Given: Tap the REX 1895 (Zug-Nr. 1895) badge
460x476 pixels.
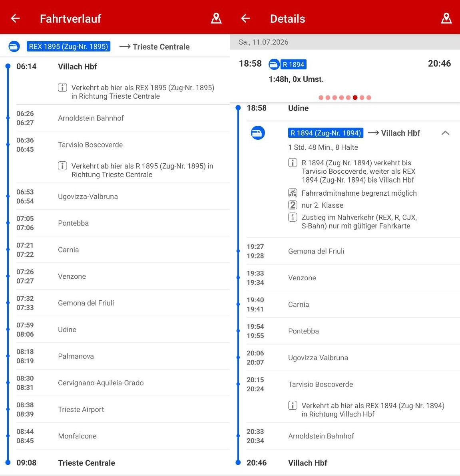Looking at the screenshot, I should (x=68, y=47).
